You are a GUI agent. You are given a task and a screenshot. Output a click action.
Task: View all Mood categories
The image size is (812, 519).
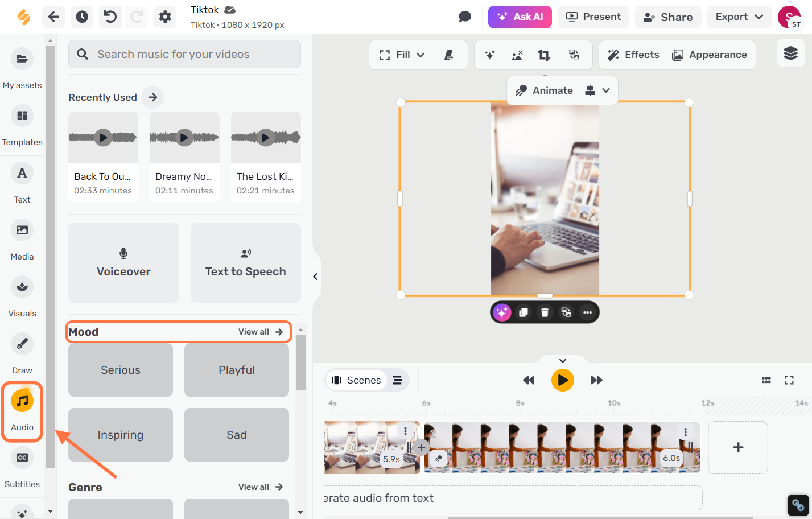point(261,332)
